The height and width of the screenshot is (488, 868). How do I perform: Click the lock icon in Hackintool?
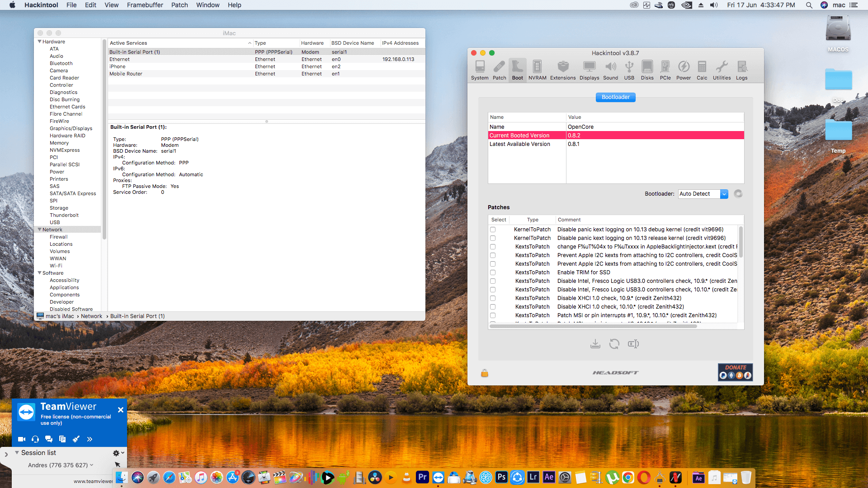[x=485, y=373]
